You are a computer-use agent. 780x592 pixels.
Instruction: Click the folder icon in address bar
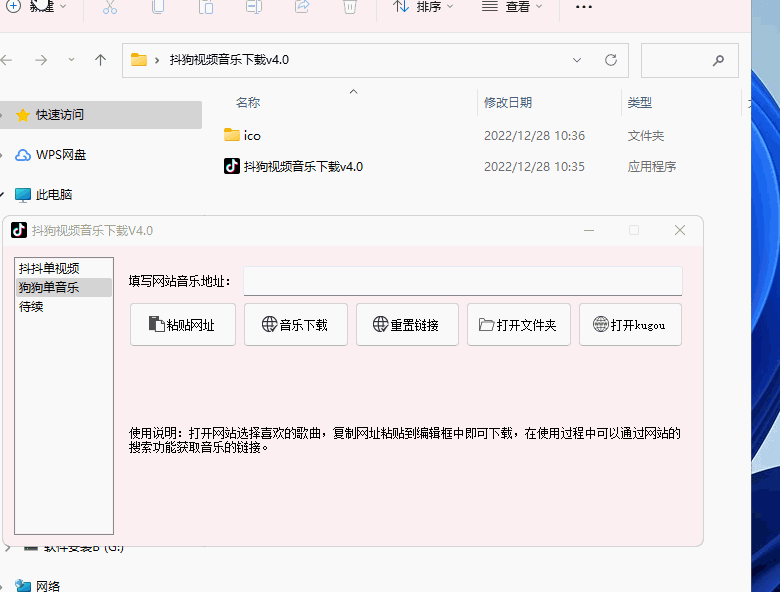pyautogui.click(x=139, y=60)
